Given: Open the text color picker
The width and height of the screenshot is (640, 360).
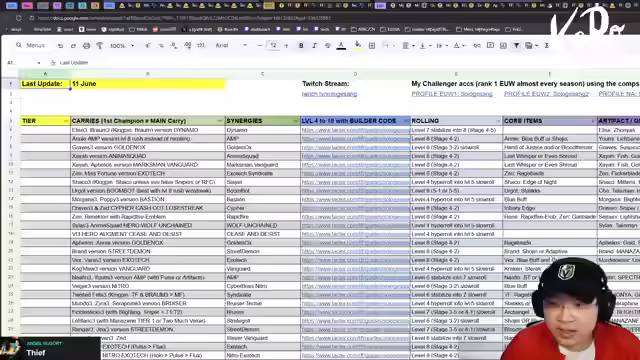Looking at the screenshot, I should click(x=341, y=46).
